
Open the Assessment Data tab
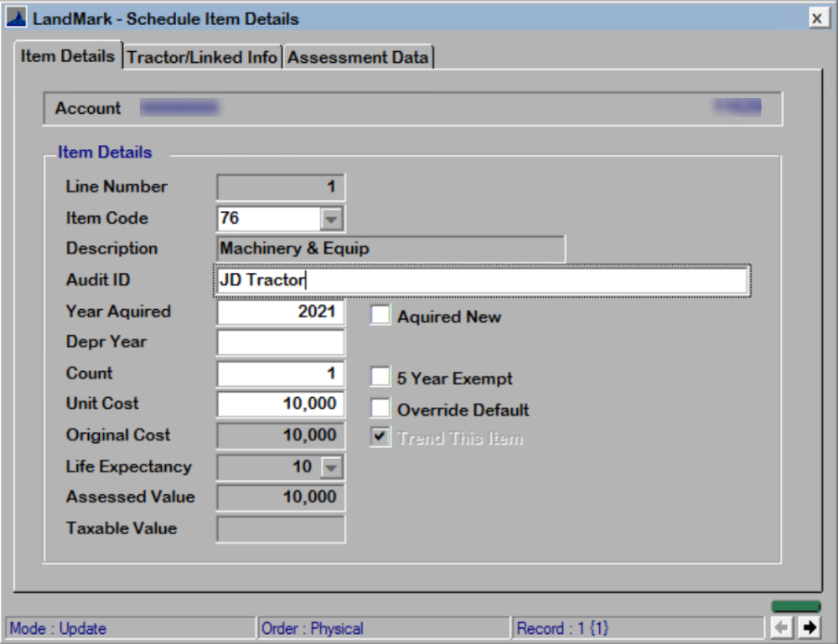[x=359, y=57]
